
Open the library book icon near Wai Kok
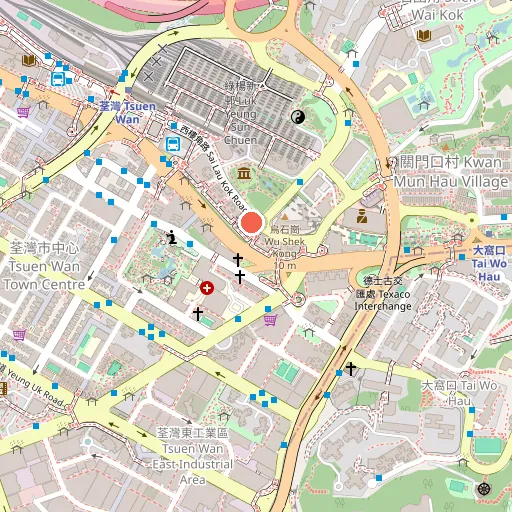424,35
